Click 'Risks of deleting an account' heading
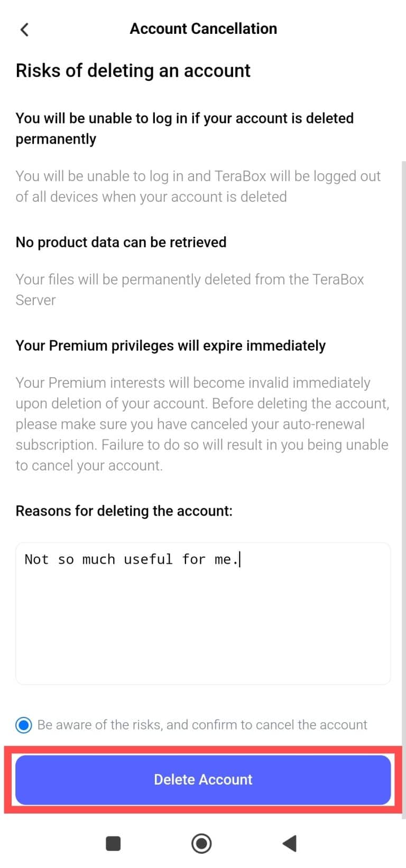The height and width of the screenshot is (868, 406). pyautogui.click(x=133, y=71)
